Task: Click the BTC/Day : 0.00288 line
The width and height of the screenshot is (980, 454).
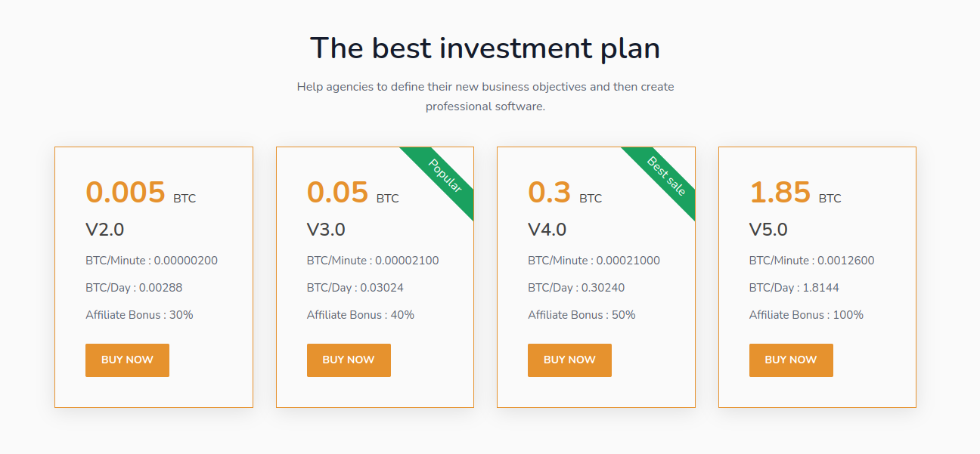Action: 134,288
